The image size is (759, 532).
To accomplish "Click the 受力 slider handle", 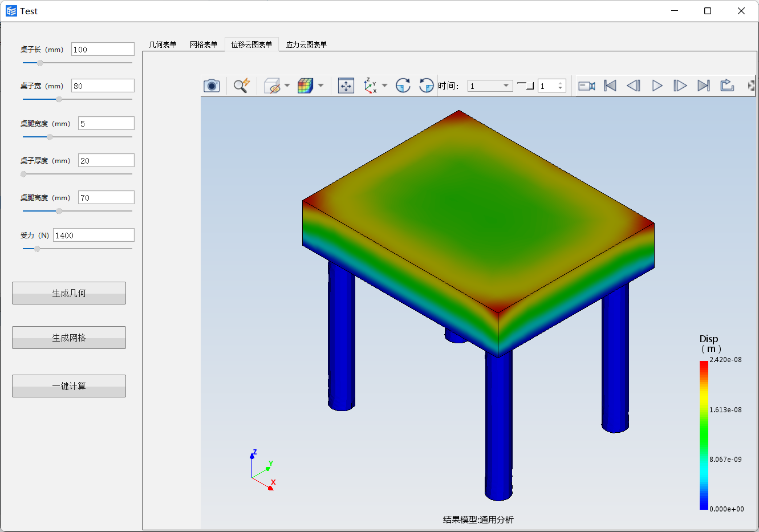I will [x=37, y=249].
